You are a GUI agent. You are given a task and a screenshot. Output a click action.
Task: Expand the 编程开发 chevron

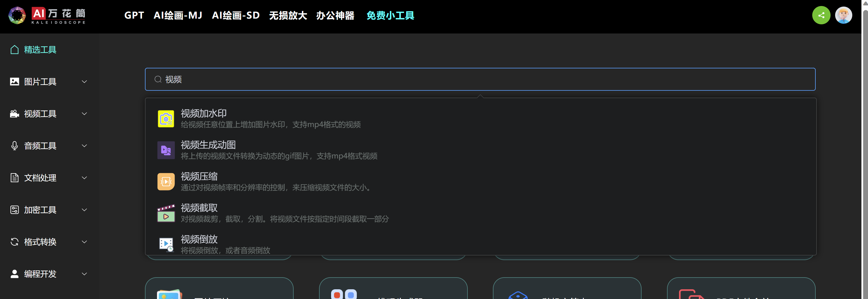point(84,274)
